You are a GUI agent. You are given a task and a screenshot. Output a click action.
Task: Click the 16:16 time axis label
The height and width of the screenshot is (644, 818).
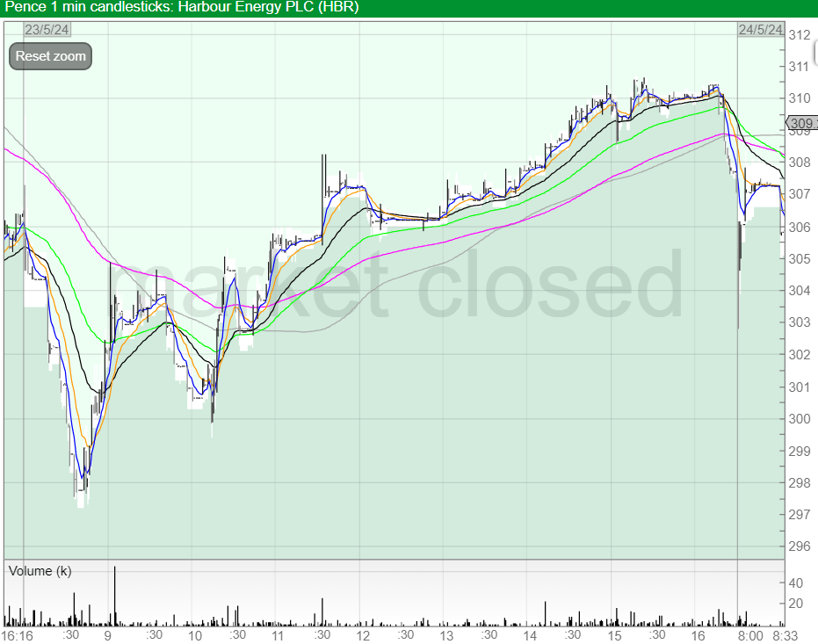pyautogui.click(x=18, y=636)
